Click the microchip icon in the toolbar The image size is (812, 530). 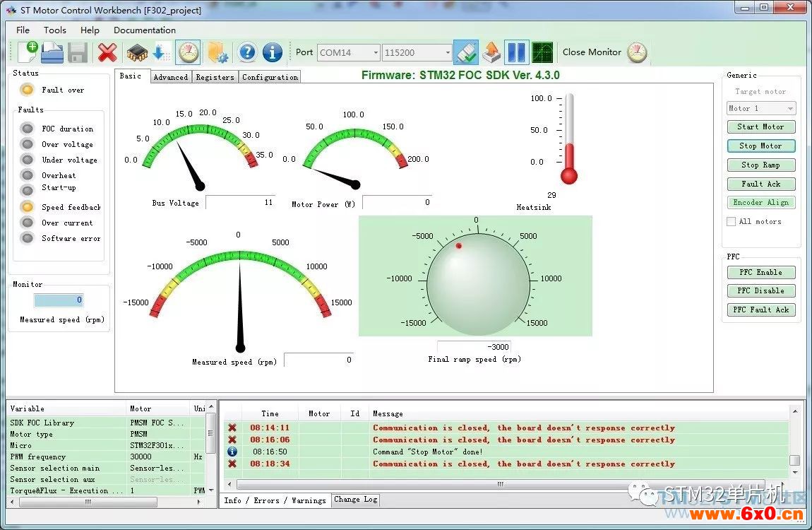137,52
